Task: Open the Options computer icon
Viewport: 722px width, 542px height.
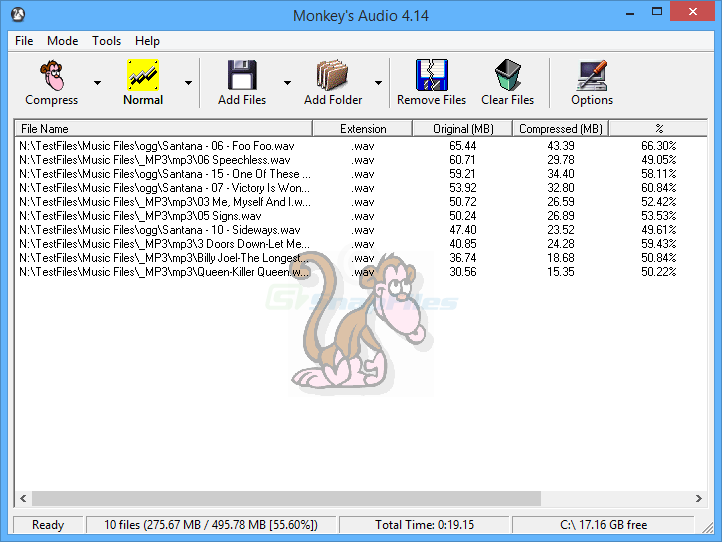Action: point(592,75)
